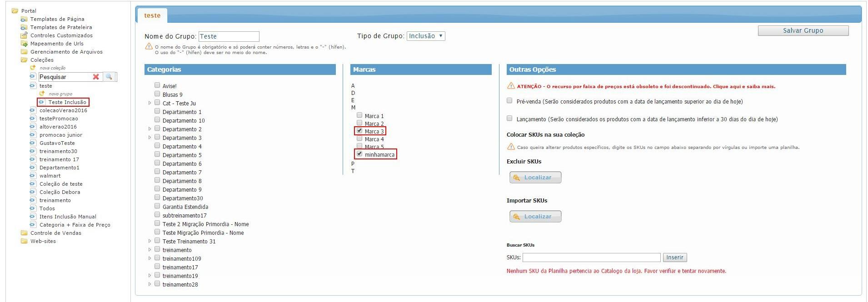Click brand letter T in Marcas
868x302 pixels.
click(x=353, y=171)
